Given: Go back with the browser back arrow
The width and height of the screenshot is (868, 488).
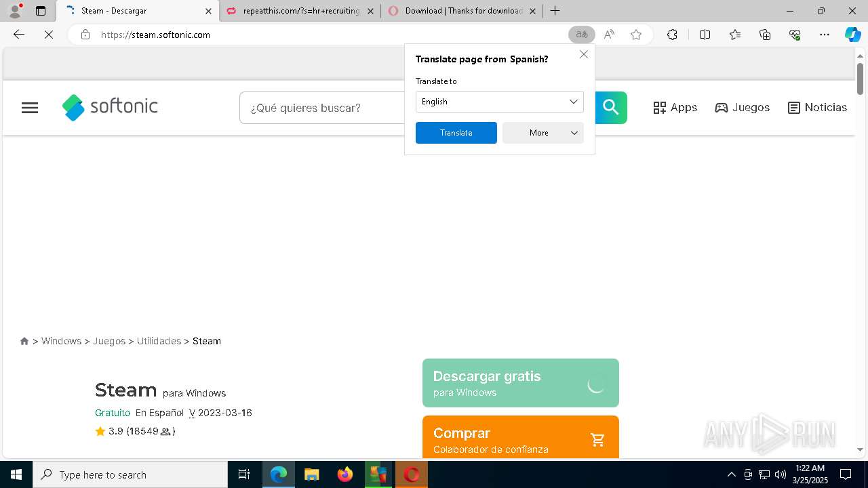Looking at the screenshot, I should pyautogui.click(x=19, y=35).
